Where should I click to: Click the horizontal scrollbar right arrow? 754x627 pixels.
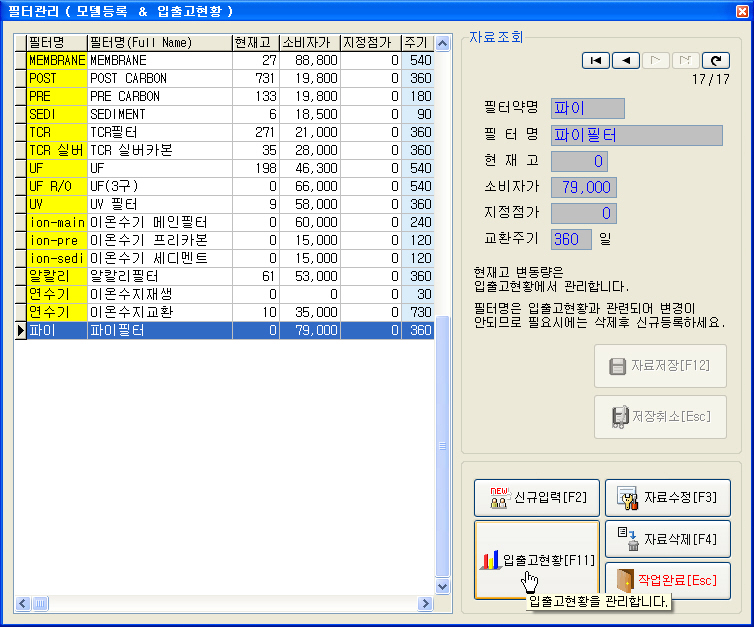coord(425,603)
